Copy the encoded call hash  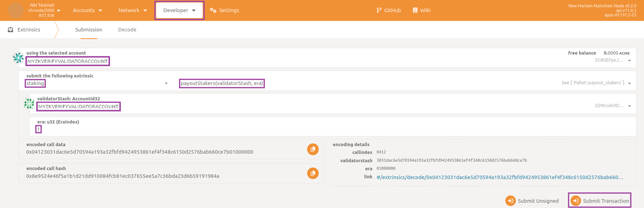click(313, 173)
